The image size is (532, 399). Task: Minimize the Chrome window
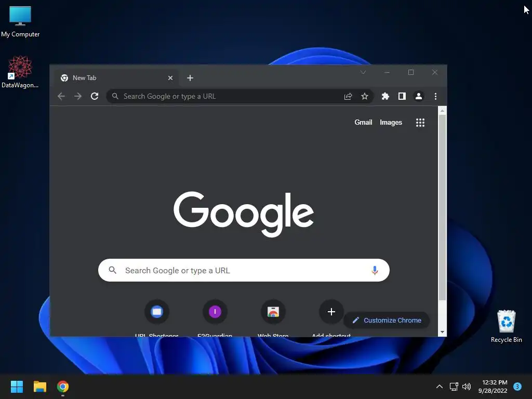click(387, 72)
